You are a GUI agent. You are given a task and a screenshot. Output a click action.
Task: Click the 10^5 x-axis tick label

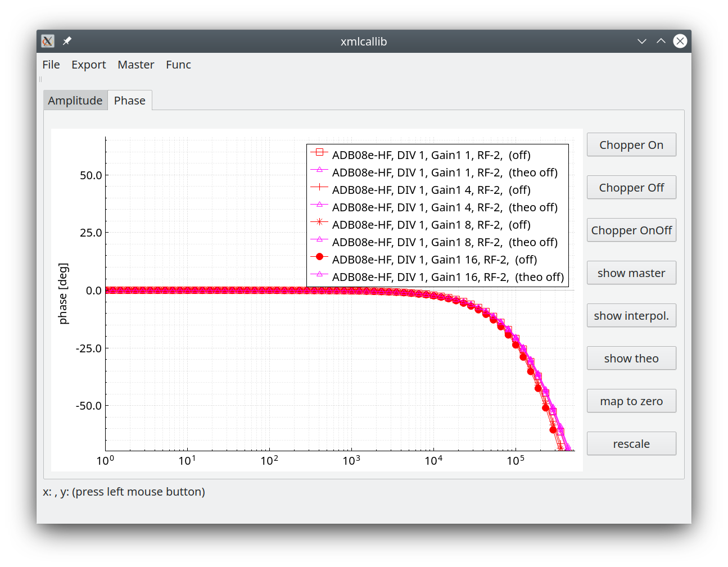click(x=516, y=460)
